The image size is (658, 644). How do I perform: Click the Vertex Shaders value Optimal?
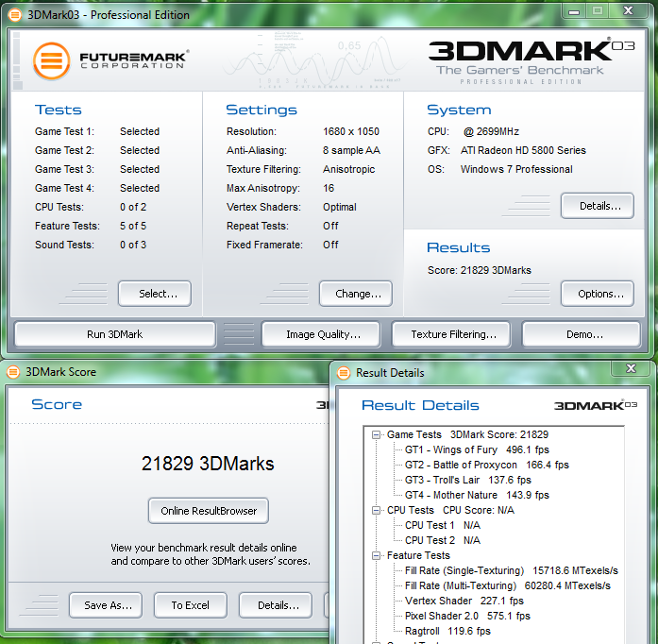pyautogui.click(x=340, y=208)
